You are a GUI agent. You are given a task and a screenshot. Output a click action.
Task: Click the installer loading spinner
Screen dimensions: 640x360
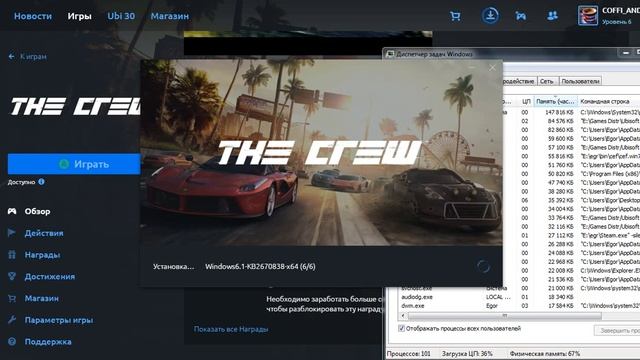[483, 267]
